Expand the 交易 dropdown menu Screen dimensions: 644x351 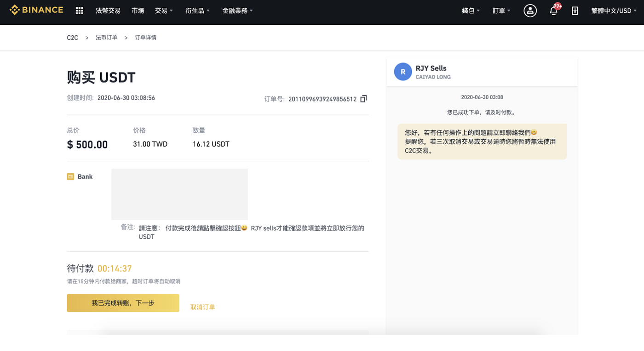click(x=164, y=11)
